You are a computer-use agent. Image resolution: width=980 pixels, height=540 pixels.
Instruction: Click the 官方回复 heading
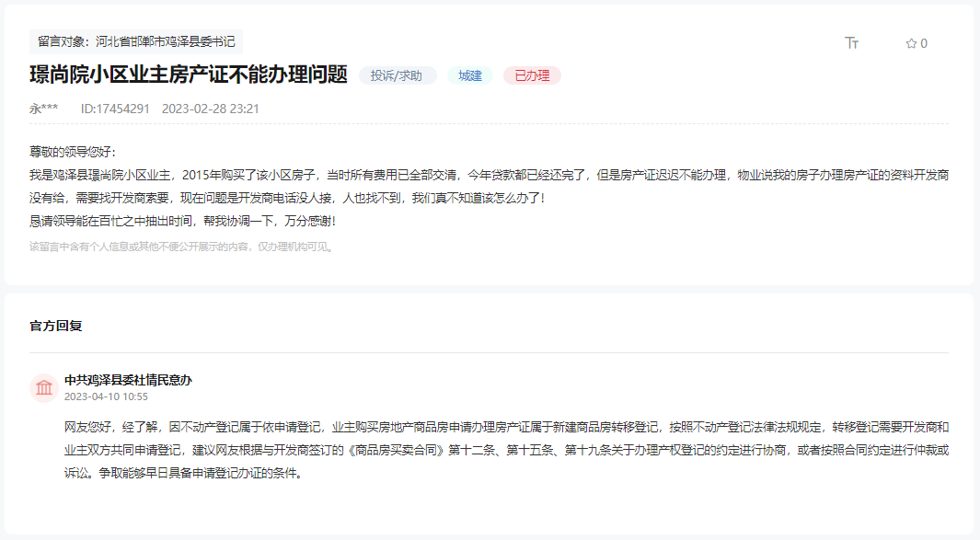pos(55,326)
